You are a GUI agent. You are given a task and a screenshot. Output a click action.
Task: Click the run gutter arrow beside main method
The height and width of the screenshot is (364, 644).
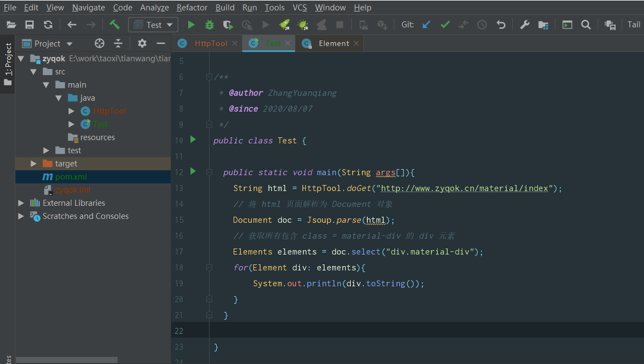[x=193, y=172]
